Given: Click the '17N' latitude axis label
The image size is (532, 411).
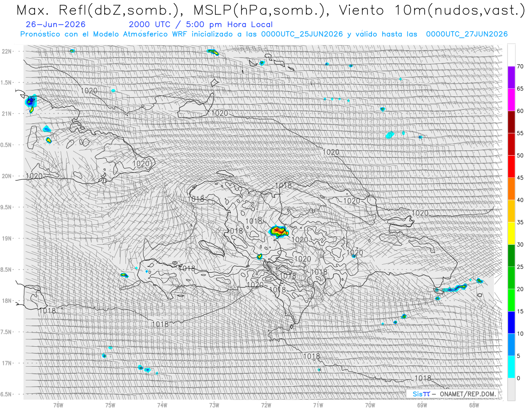Looking at the screenshot, I should click(x=7, y=363).
